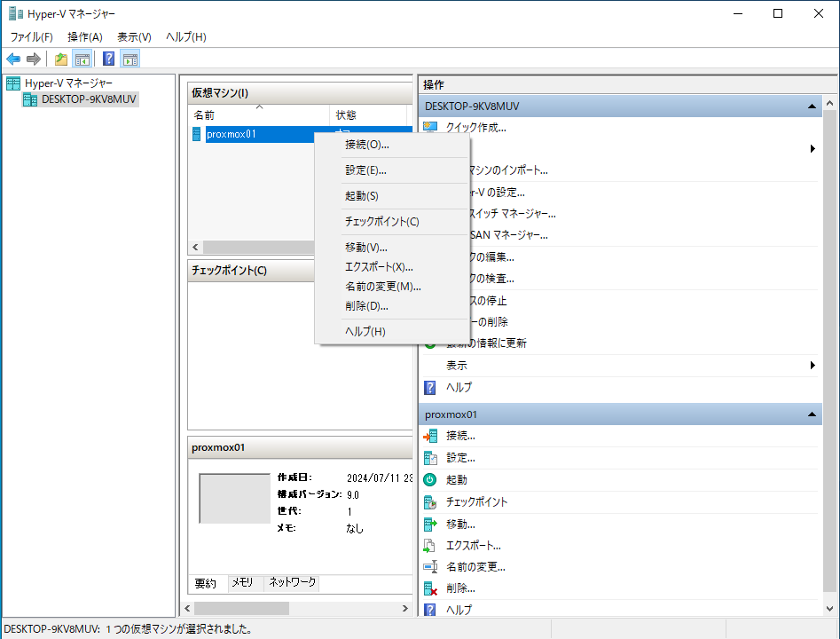Click the 削除 icon under proxmox01 actions
Viewport: 840px width, 639px height.
(x=431, y=588)
